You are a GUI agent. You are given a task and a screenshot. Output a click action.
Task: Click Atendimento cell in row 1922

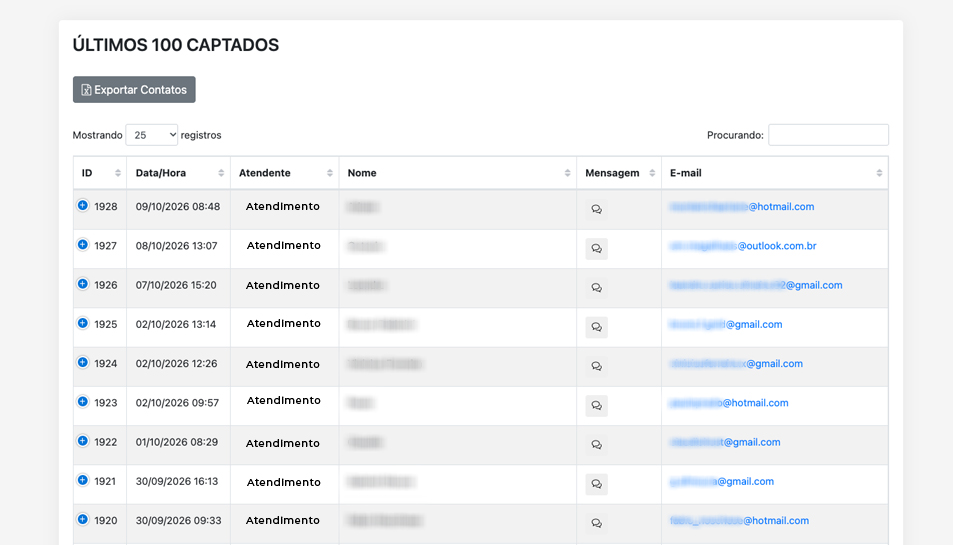pyautogui.click(x=283, y=444)
